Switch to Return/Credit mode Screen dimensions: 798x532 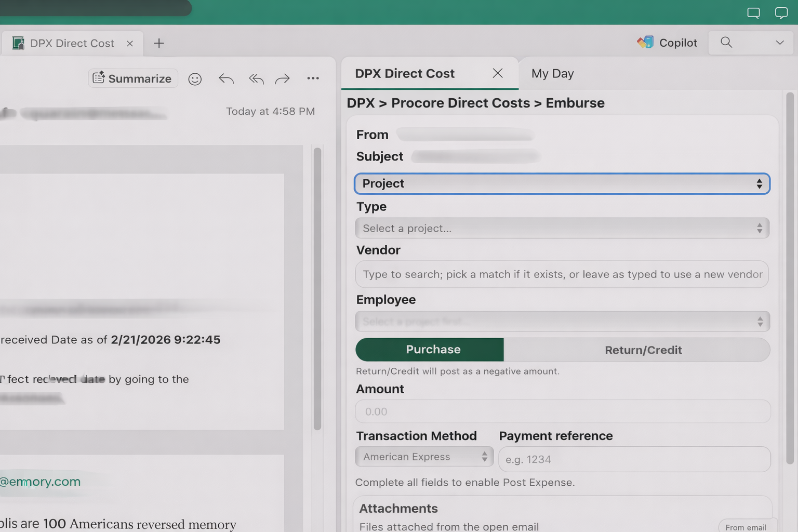point(643,350)
